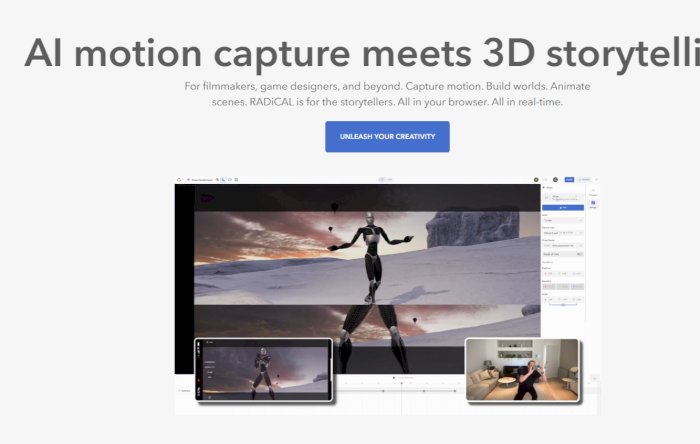Viewport: 700px width, 444px height.
Task: Click the rightmost keyframe dot on the timeline
Action: tap(455, 391)
